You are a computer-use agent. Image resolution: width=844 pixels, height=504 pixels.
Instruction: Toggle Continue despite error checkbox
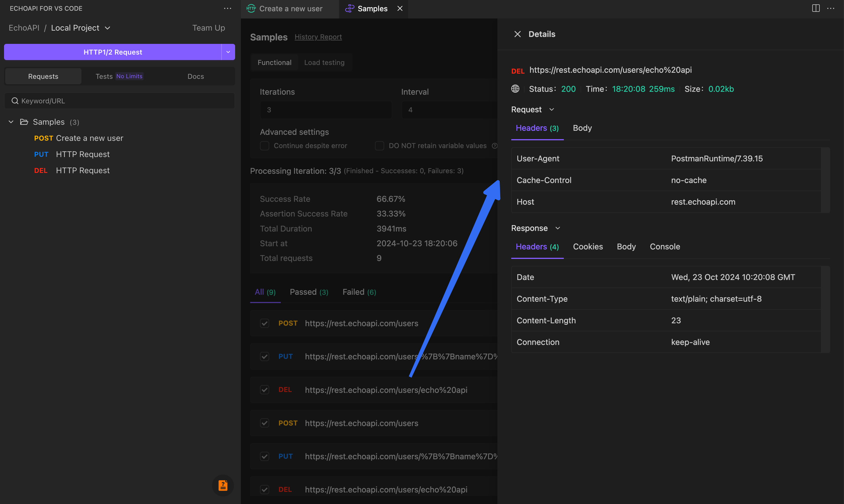point(264,146)
